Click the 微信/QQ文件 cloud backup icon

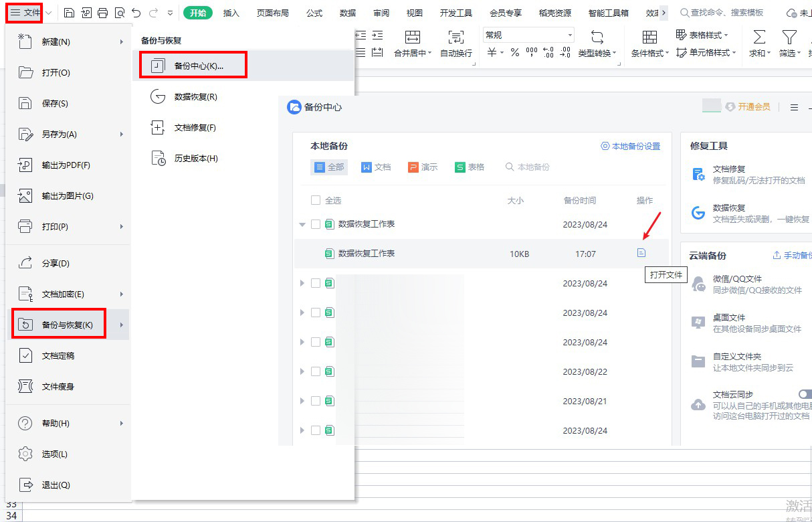click(698, 284)
